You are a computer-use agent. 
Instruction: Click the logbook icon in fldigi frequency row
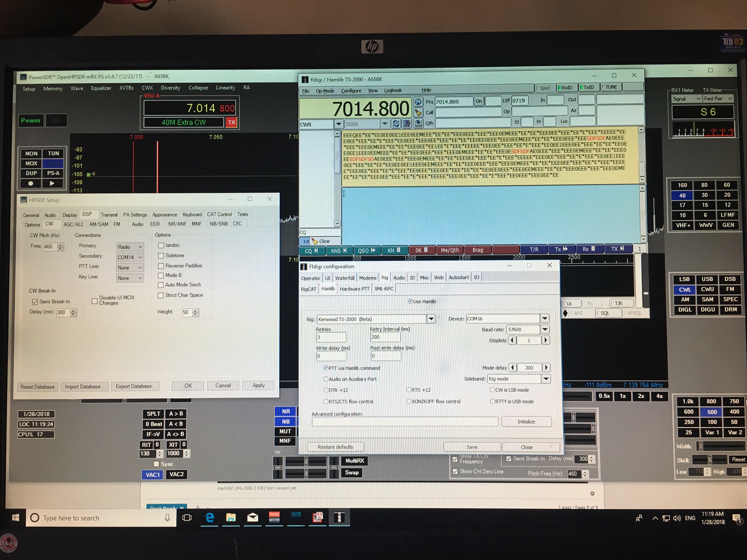[x=406, y=124]
